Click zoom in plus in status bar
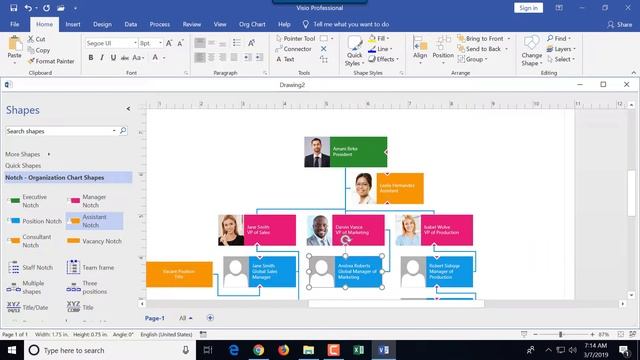Image resolution: width=640 pixels, height=360 pixels. coord(592,334)
